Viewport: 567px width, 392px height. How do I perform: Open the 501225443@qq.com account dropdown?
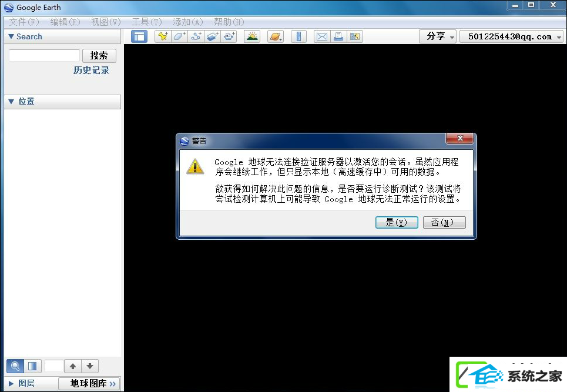[x=512, y=36]
